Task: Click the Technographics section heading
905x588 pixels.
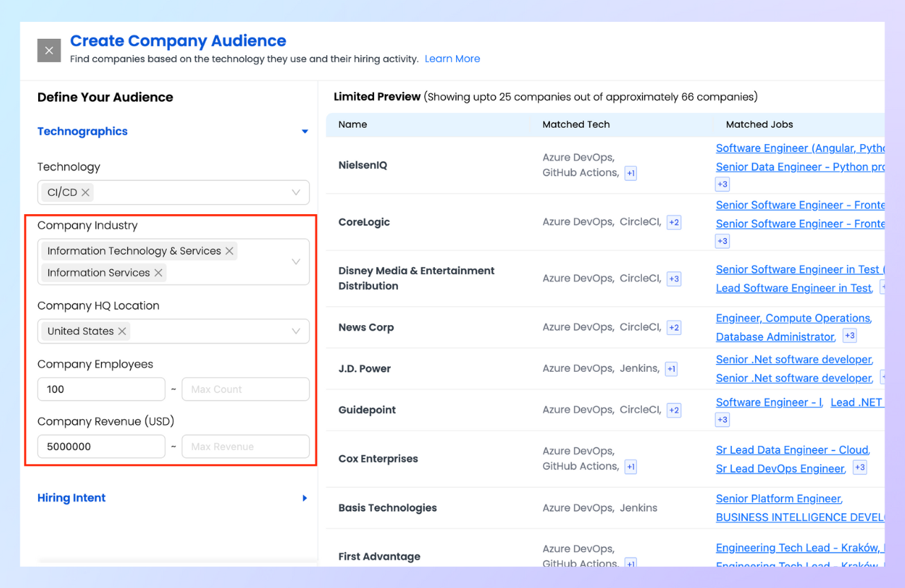Action: coord(83,131)
